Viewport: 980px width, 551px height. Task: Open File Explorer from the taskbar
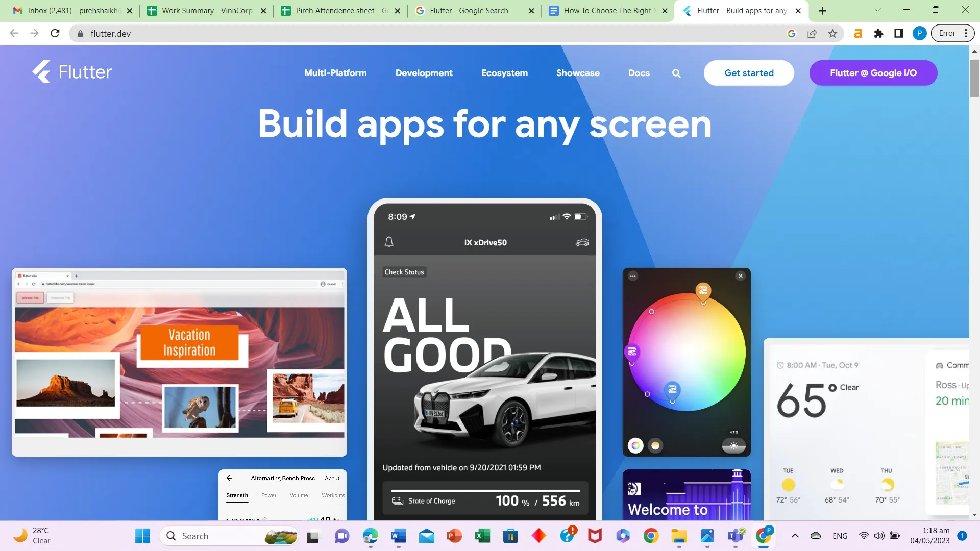click(x=679, y=536)
